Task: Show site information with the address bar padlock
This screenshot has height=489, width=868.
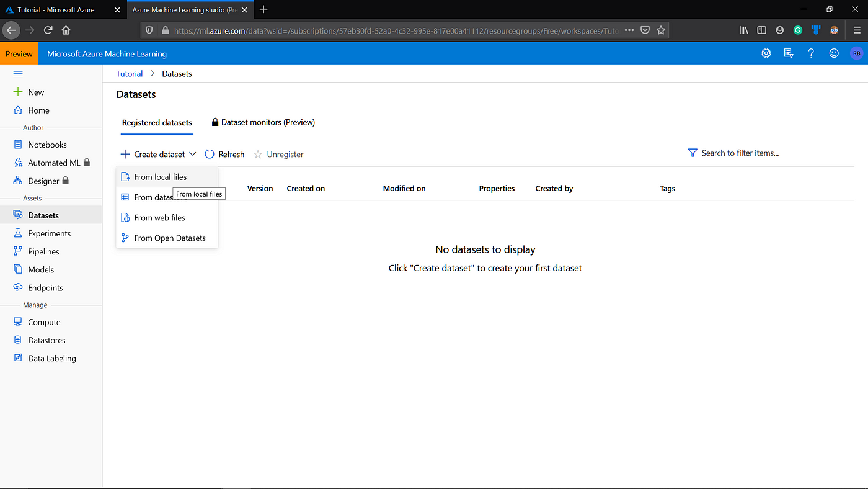Action: pyautogui.click(x=165, y=30)
